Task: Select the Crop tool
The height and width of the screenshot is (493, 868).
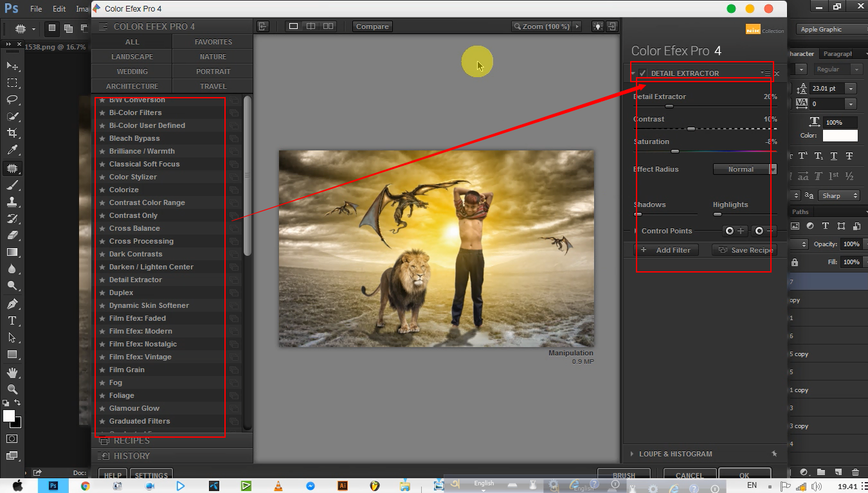Action: pos(12,133)
